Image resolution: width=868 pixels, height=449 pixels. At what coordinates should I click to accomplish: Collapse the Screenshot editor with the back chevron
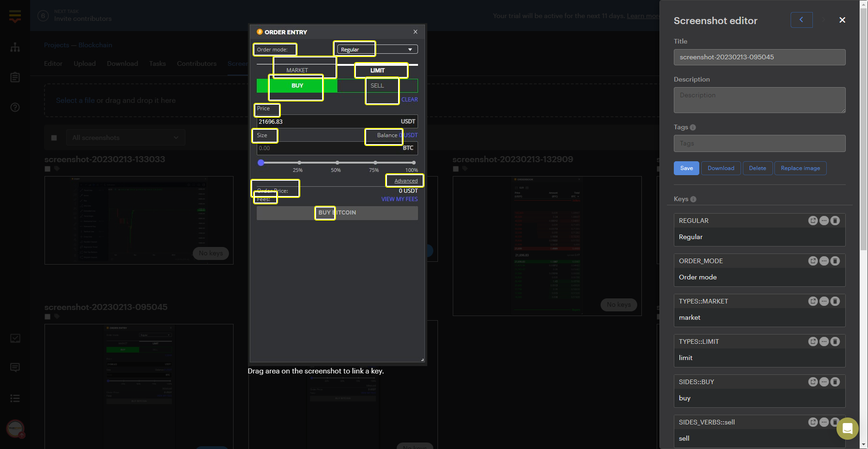click(801, 20)
